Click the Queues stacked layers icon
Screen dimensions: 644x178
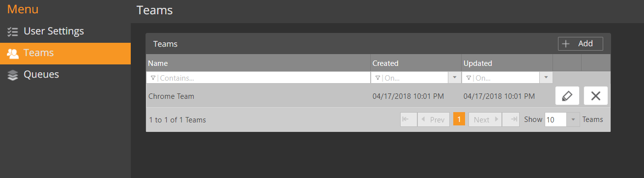click(x=13, y=75)
